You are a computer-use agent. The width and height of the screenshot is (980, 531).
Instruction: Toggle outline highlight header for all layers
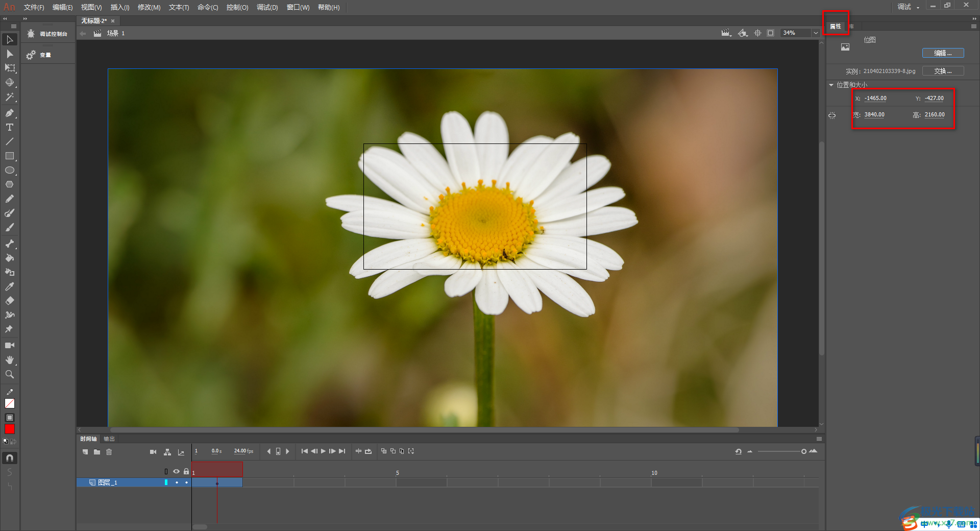166,471
